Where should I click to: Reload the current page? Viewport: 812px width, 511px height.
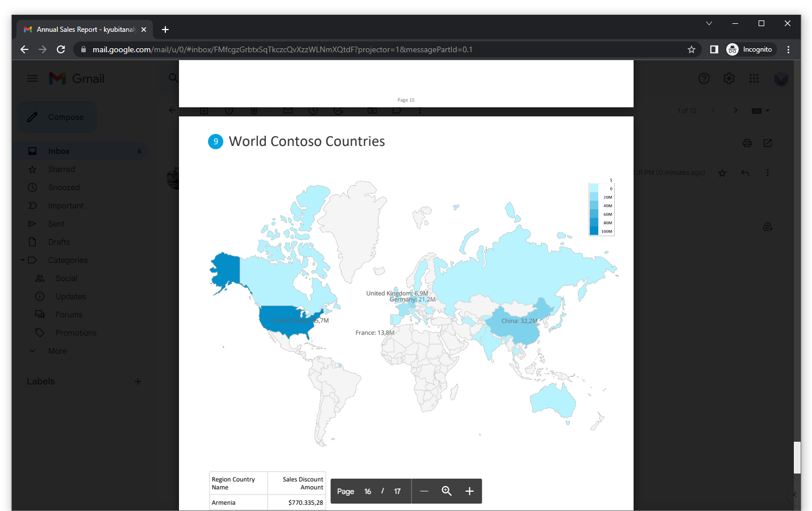[x=61, y=49]
